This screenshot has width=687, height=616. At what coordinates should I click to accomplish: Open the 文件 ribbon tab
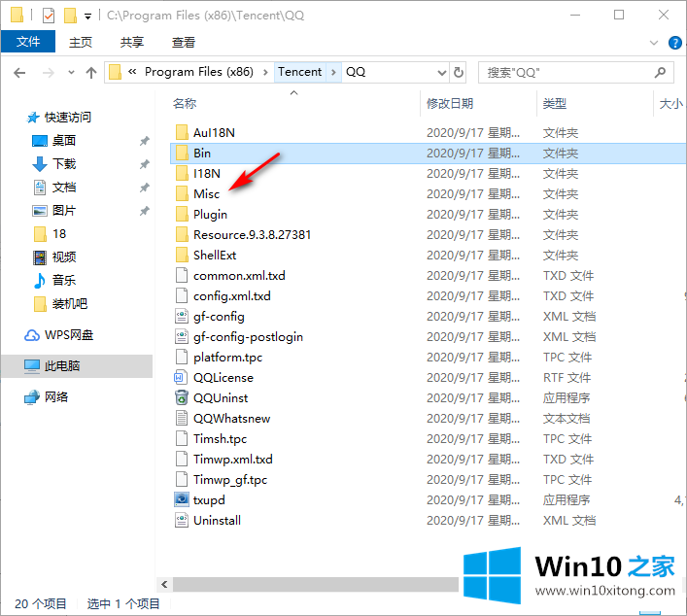[28, 42]
